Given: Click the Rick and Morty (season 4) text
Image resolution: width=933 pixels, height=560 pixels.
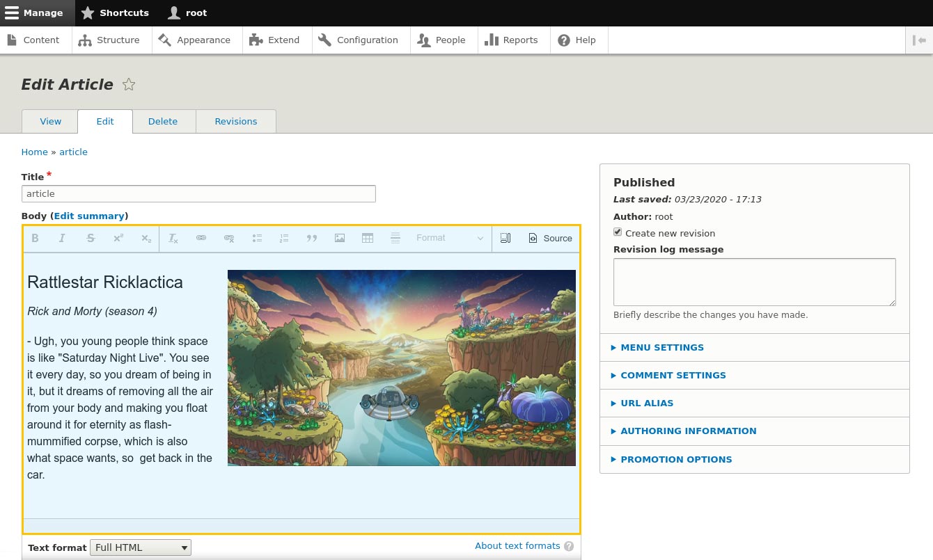Looking at the screenshot, I should click(92, 311).
